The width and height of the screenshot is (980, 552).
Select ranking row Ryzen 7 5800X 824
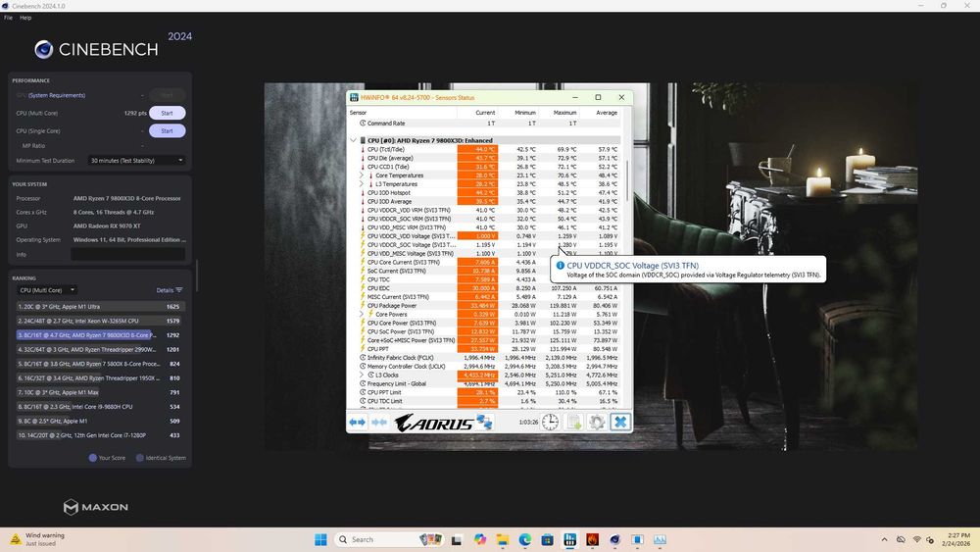(x=99, y=364)
